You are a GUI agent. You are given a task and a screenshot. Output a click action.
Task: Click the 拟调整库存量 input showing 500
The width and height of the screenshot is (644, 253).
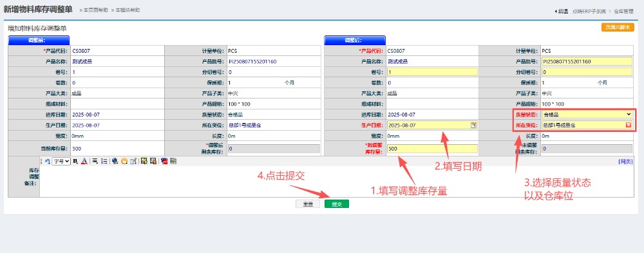click(433, 149)
